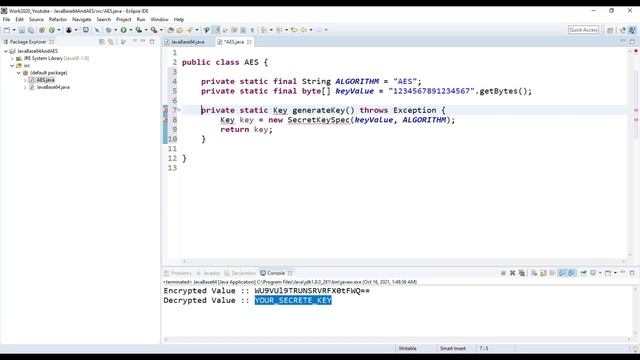Open the Display Selected Console dropdown

point(600,273)
